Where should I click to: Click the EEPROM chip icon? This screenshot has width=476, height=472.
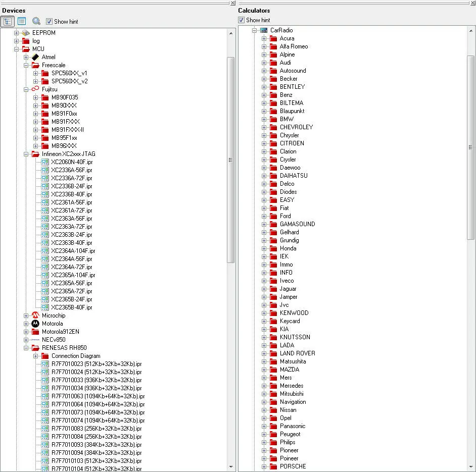26,33
